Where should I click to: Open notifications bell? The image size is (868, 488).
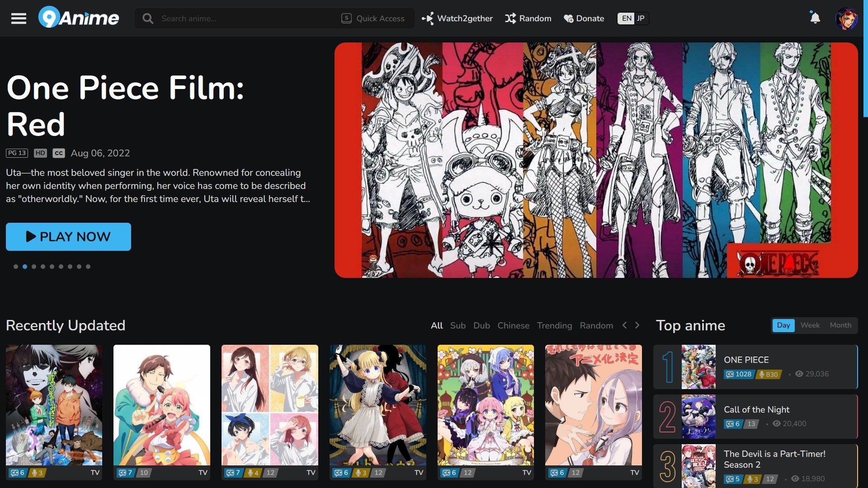point(815,18)
